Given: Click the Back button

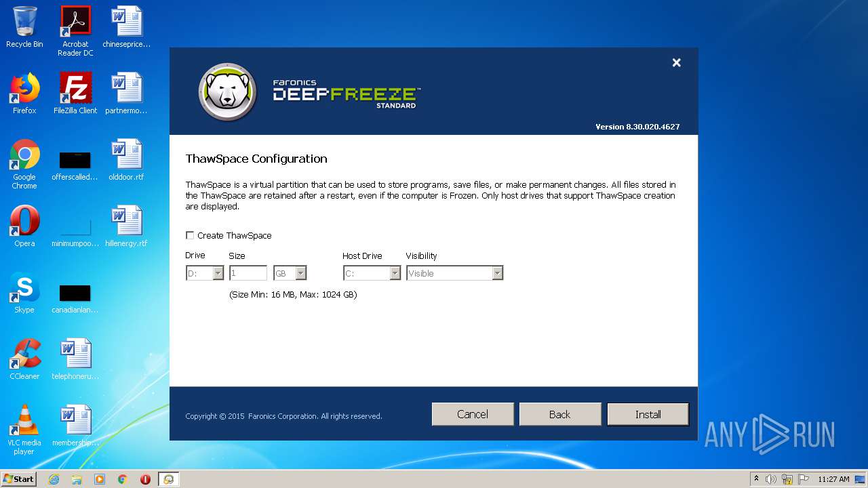Looking at the screenshot, I should click(x=560, y=414).
